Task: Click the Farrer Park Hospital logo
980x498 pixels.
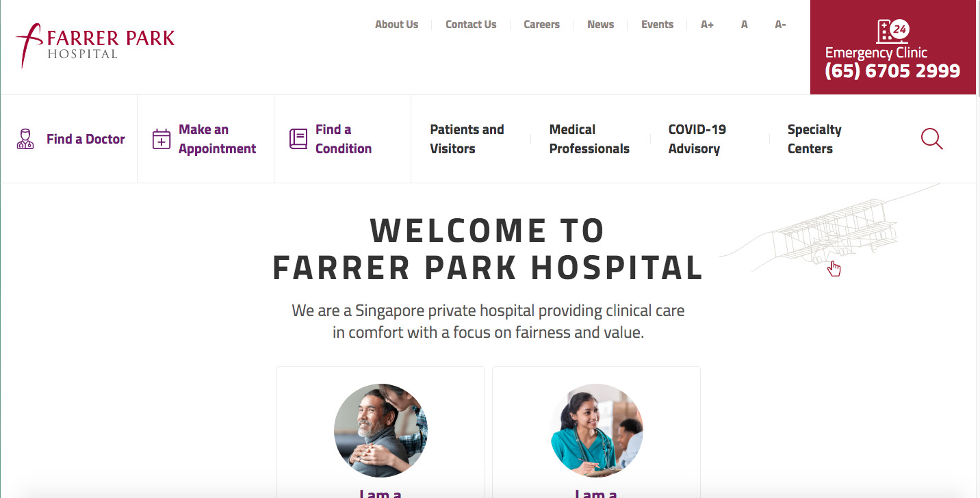Action: coord(95,45)
